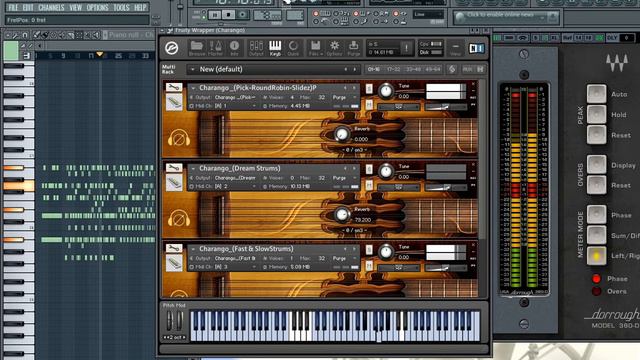Click the Fast & SlowStrums instrument thumbnail icon

click(174, 263)
